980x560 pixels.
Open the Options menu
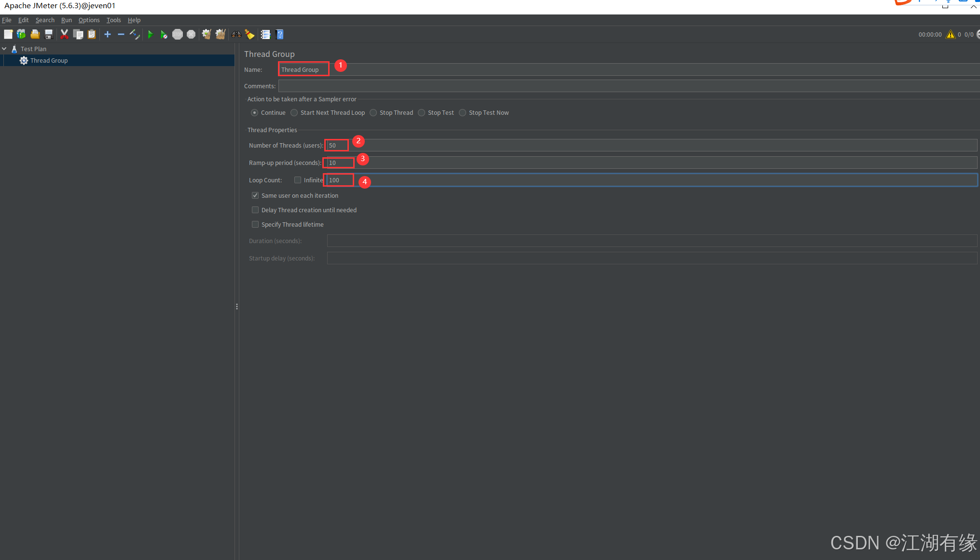89,20
